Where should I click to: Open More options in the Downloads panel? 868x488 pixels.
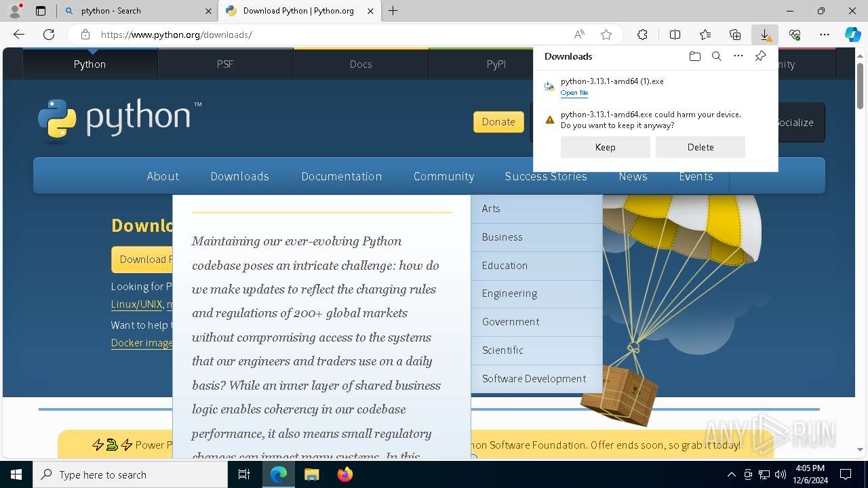[738, 56]
